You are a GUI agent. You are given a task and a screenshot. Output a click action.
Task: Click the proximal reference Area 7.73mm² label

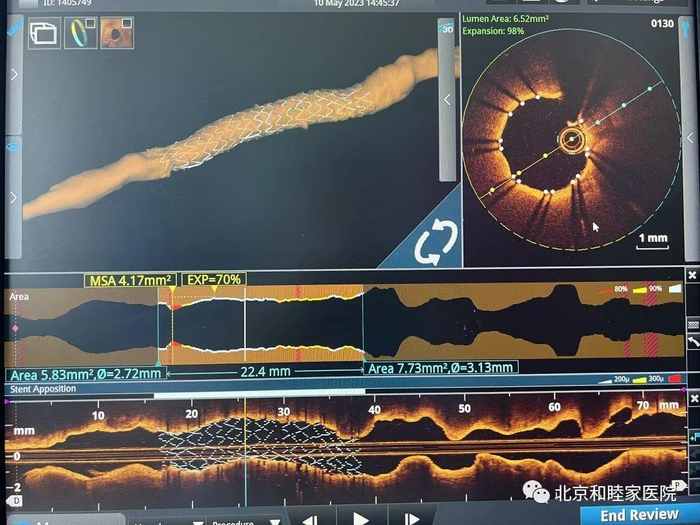click(441, 368)
